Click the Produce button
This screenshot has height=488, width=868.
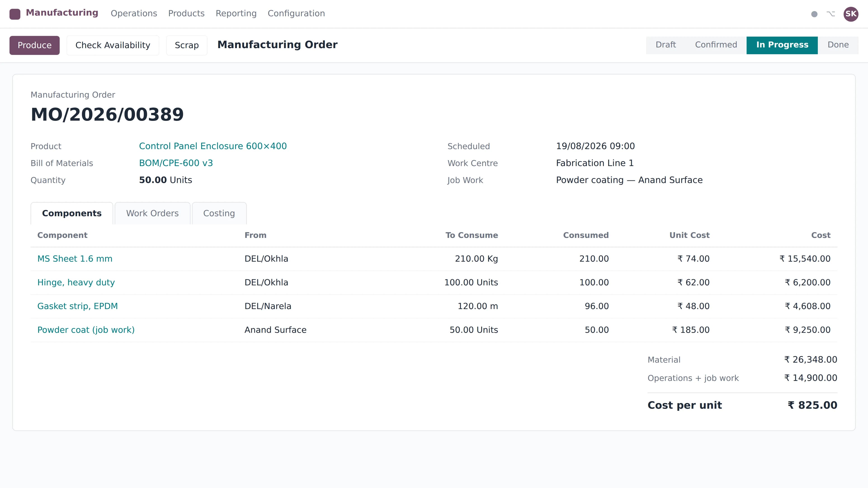point(34,45)
